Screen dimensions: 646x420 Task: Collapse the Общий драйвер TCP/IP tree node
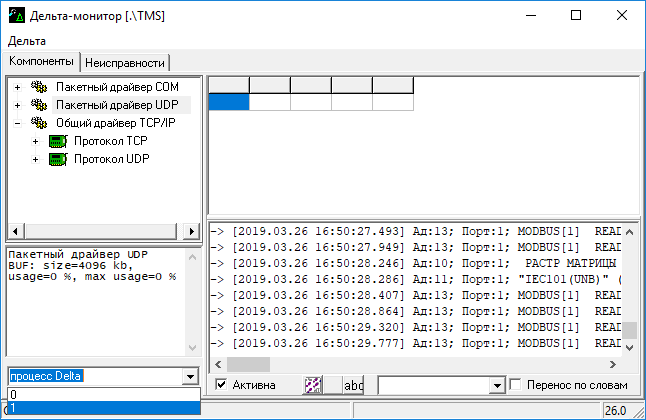[17, 123]
